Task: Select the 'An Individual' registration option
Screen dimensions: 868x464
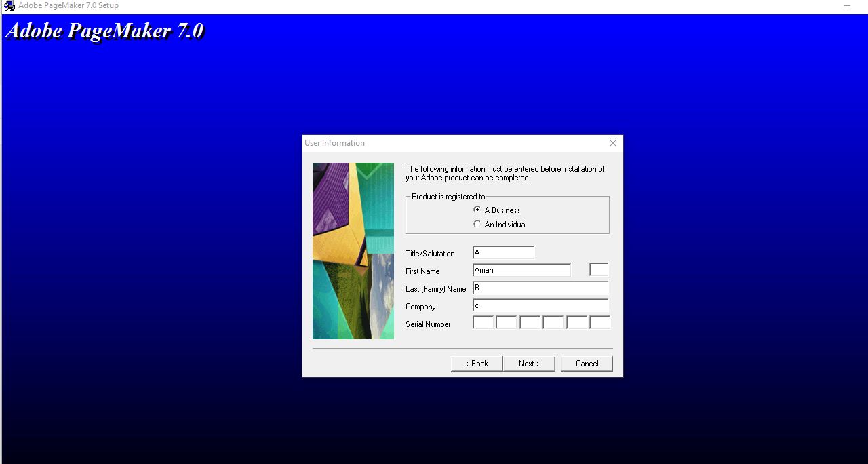Action: [x=478, y=224]
